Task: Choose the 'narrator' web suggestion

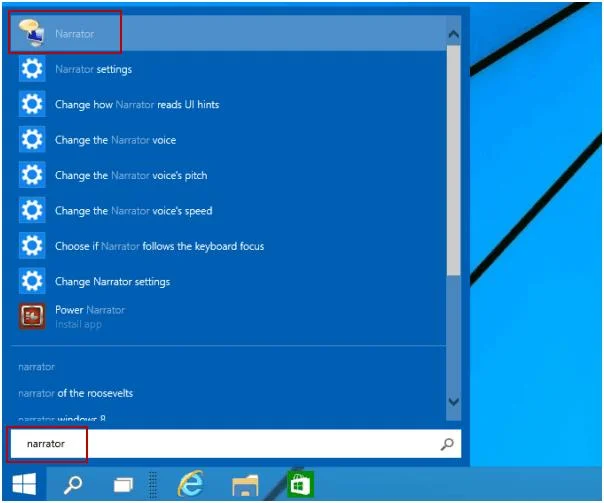Action: pyautogui.click(x=37, y=367)
